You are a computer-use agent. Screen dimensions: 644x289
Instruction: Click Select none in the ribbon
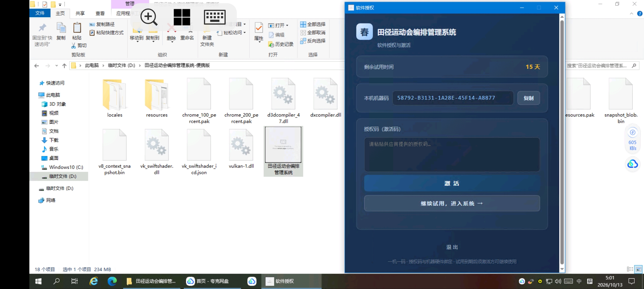(313, 33)
